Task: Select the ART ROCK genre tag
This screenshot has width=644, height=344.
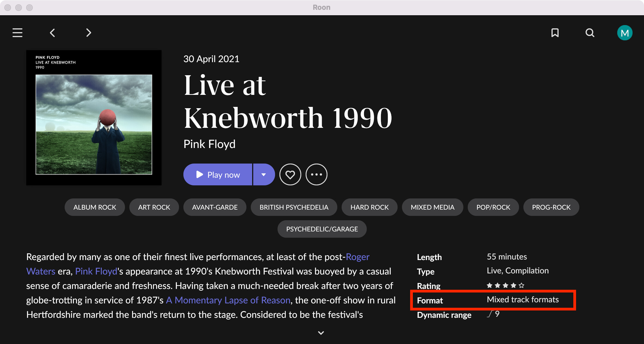Action: [154, 207]
